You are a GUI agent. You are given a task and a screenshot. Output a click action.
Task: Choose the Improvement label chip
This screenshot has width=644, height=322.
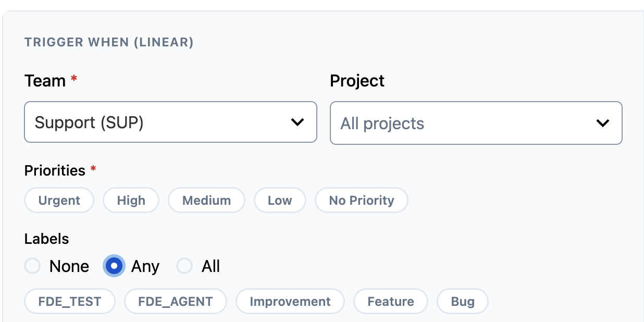click(x=290, y=302)
